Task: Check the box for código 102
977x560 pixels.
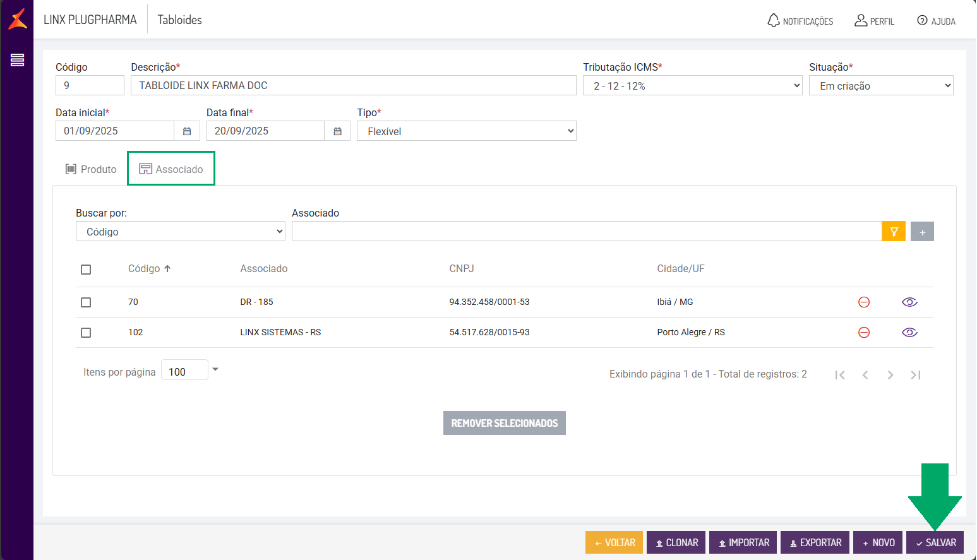Action: (86, 333)
